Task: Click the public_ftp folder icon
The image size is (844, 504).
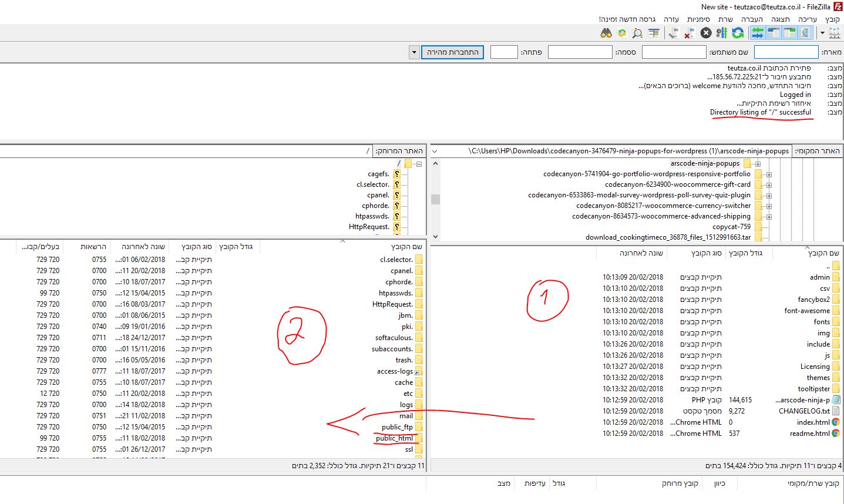Action: [x=419, y=427]
